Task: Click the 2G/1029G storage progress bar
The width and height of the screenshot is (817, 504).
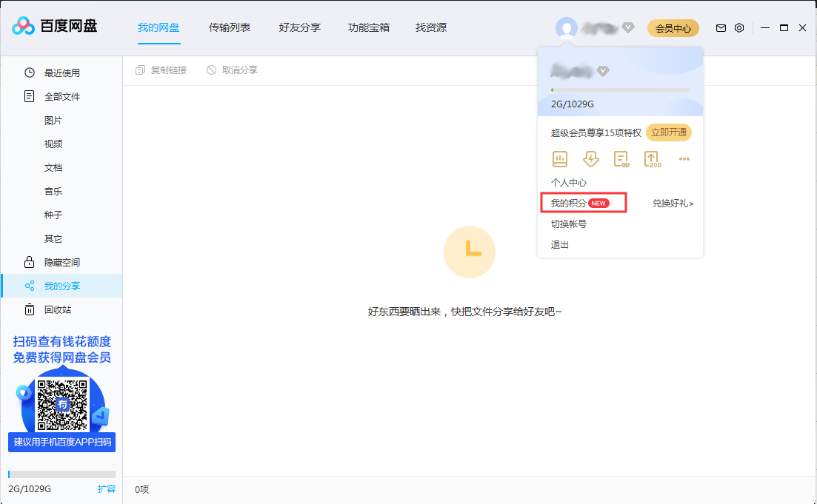Action: click(619, 89)
